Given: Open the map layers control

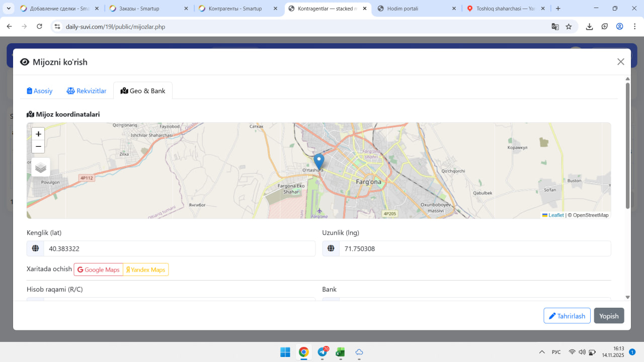Looking at the screenshot, I should point(41,167).
